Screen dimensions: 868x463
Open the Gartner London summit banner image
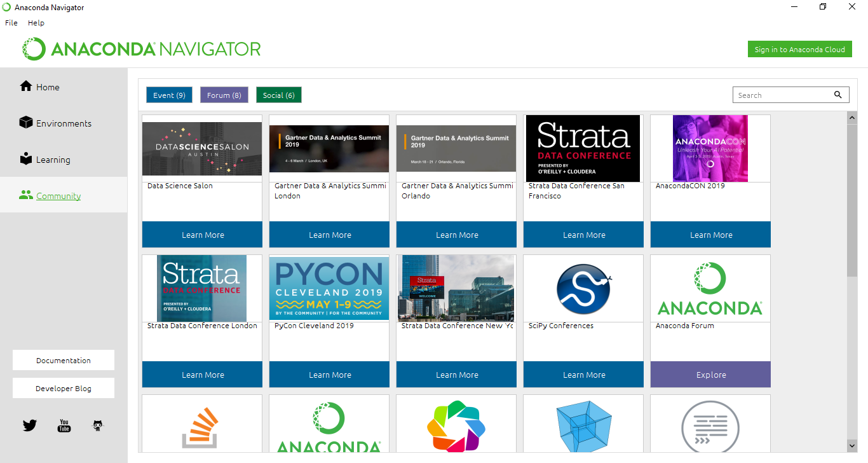click(329, 149)
